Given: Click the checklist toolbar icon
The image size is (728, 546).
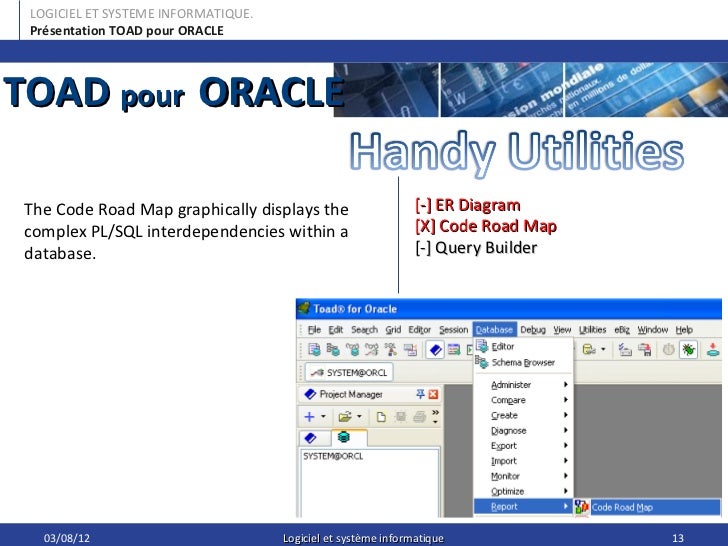Looking at the screenshot, I should tap(624, 350).
